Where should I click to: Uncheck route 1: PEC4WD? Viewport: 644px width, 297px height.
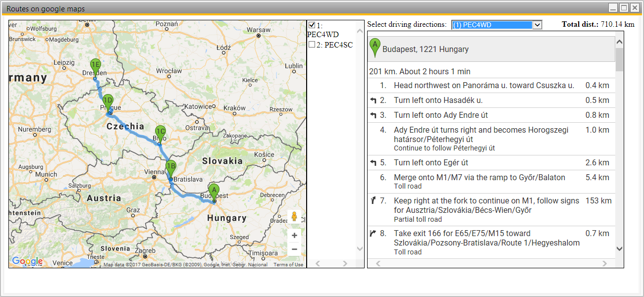click(312, 25)
